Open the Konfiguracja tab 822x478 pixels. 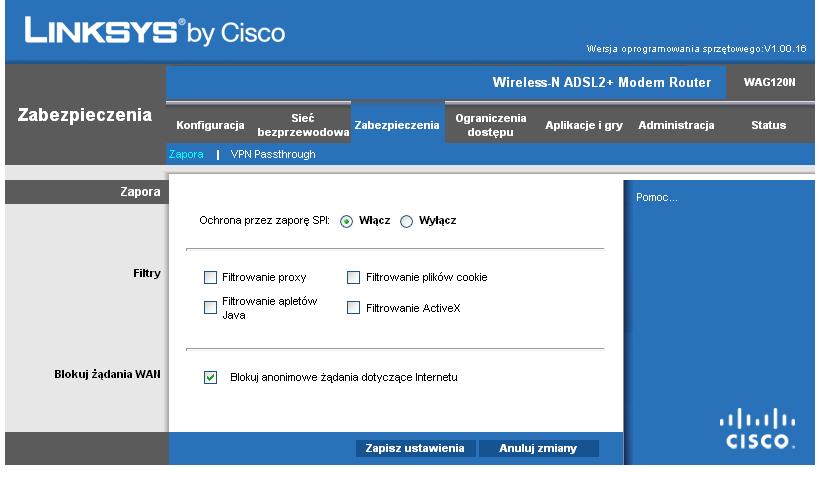point(210,125)
